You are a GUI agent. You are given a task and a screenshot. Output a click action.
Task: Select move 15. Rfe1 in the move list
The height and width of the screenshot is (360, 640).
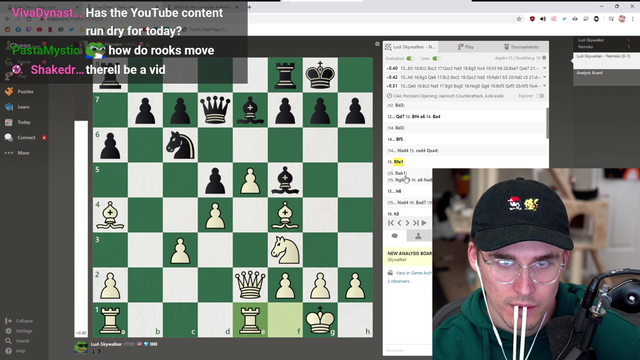[x=399, y=162]
